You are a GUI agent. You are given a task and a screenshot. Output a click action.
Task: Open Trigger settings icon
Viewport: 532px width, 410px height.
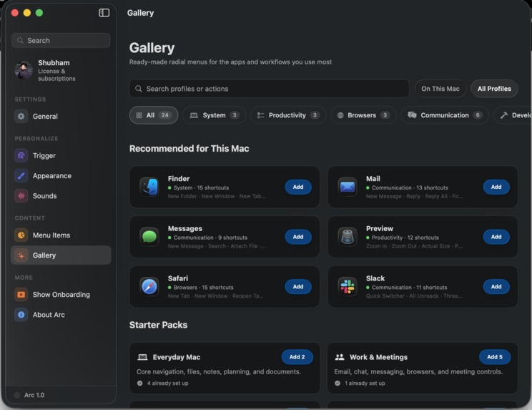[21, 156]
